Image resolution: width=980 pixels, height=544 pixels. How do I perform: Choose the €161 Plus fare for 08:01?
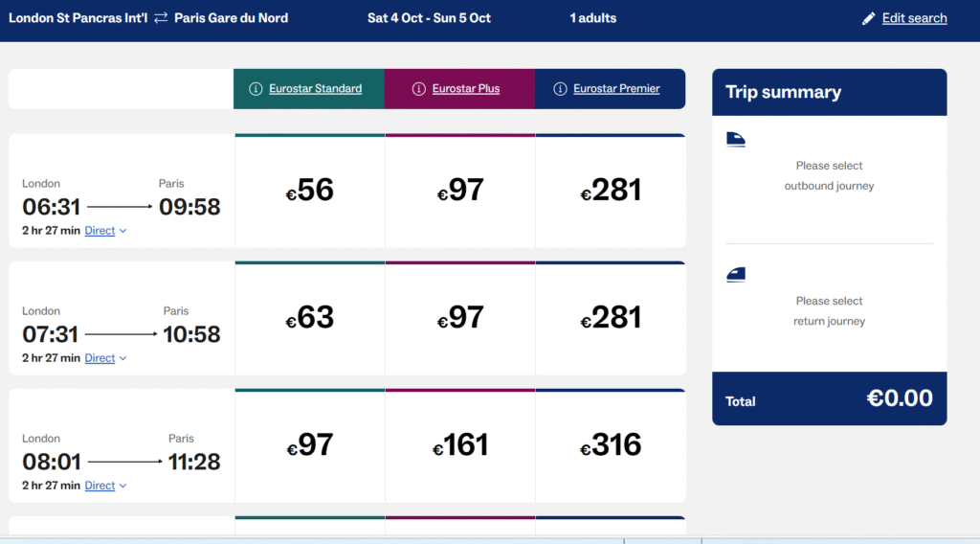460,445
